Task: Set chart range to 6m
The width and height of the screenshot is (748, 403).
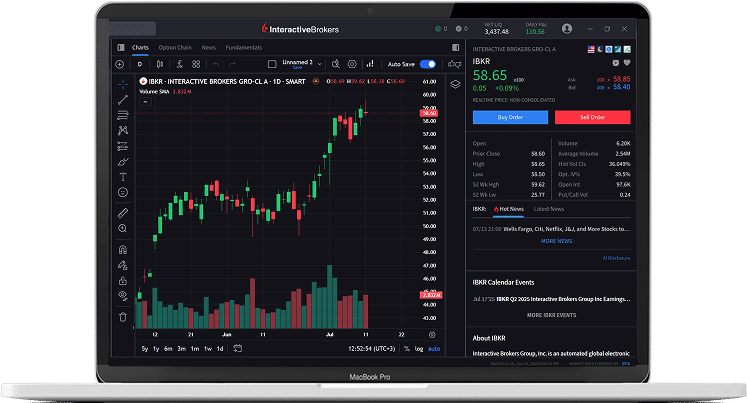Action: point(168,349)
